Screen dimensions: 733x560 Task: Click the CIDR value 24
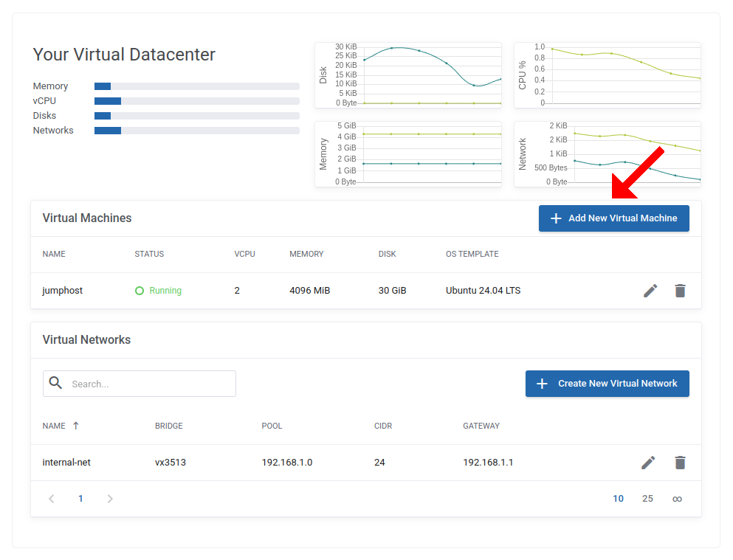click(x=379, y=463)
